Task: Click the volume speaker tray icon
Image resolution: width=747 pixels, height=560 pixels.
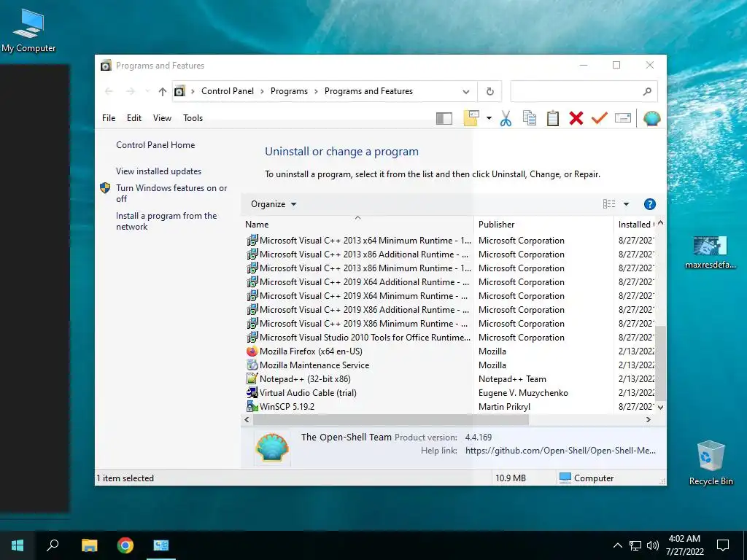Action: coord(653,545)
